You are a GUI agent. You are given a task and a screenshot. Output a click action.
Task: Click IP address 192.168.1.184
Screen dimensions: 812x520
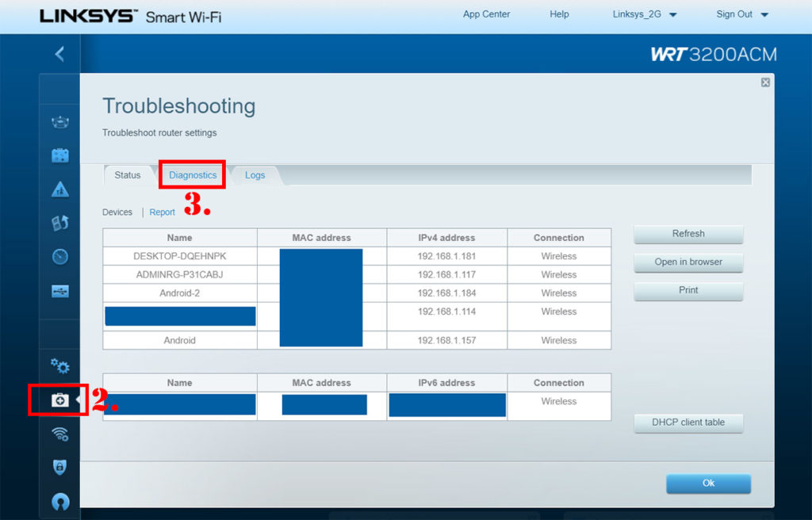446,293
